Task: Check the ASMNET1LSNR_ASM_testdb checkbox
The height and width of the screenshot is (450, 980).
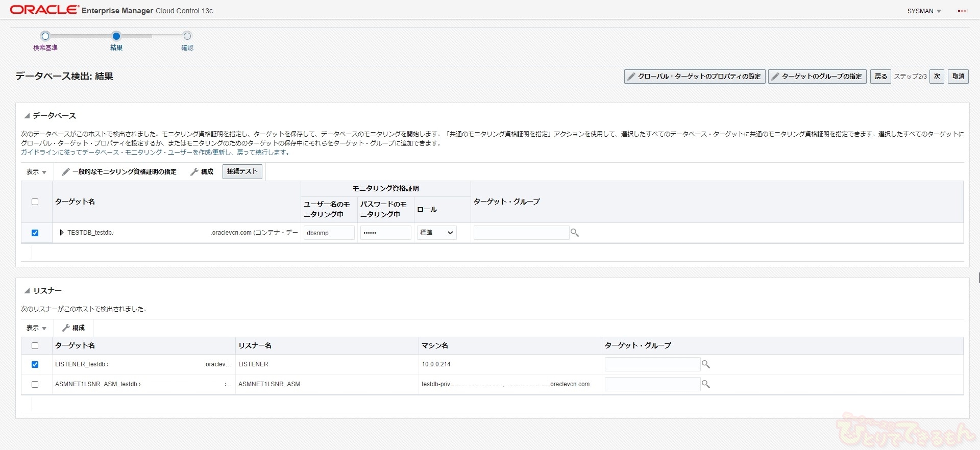Action: [35, 385]
